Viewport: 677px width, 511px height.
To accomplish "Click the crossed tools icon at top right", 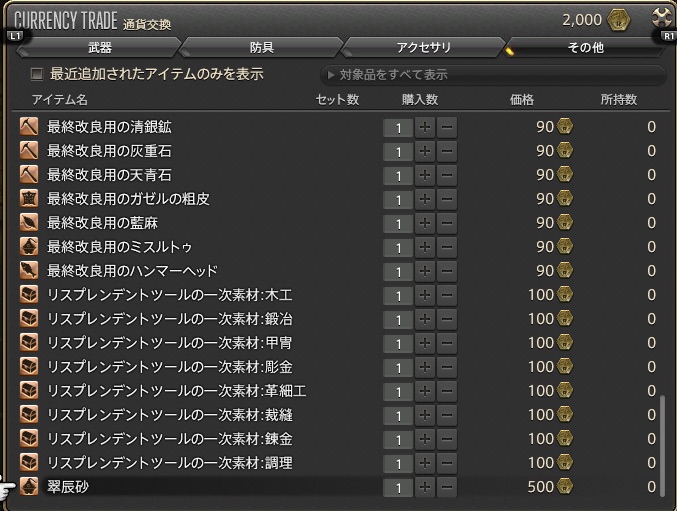I will [x=660, y=18].
